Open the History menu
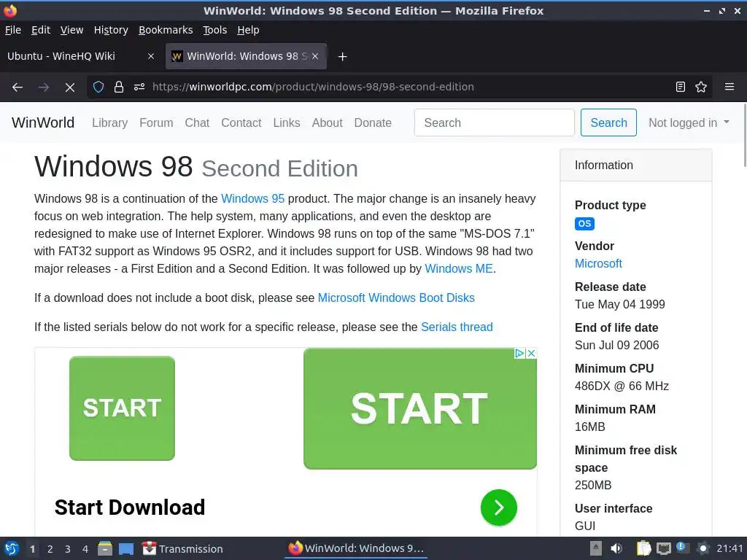 (111, 30)
